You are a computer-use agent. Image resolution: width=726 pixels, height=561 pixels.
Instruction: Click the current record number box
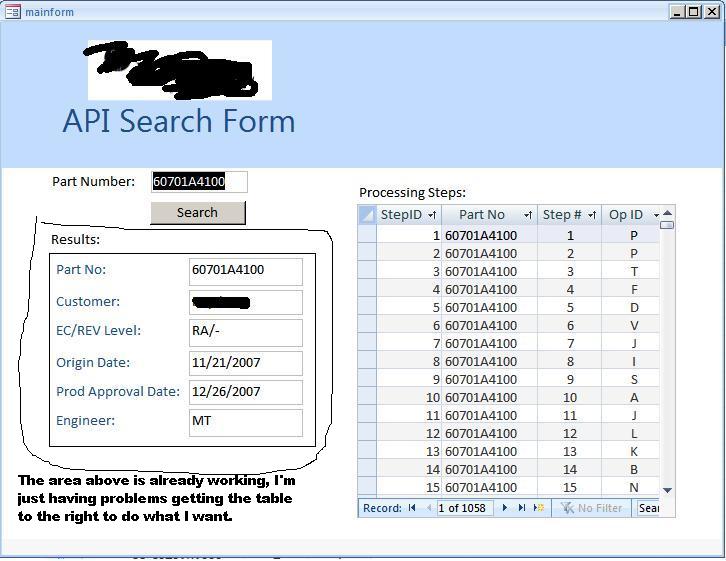pyautogui.click(x=464, y=508)
